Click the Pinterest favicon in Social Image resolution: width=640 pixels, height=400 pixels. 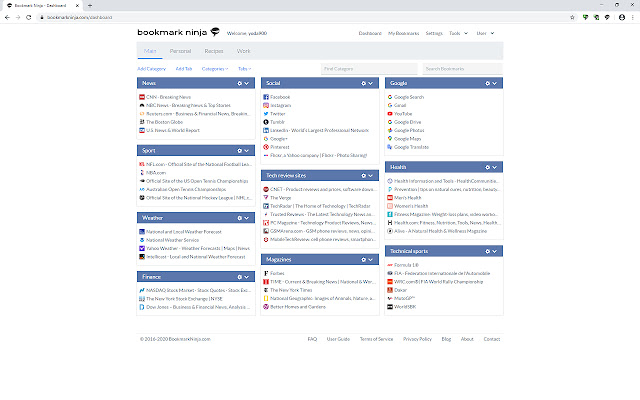click(x=266, y=147)
